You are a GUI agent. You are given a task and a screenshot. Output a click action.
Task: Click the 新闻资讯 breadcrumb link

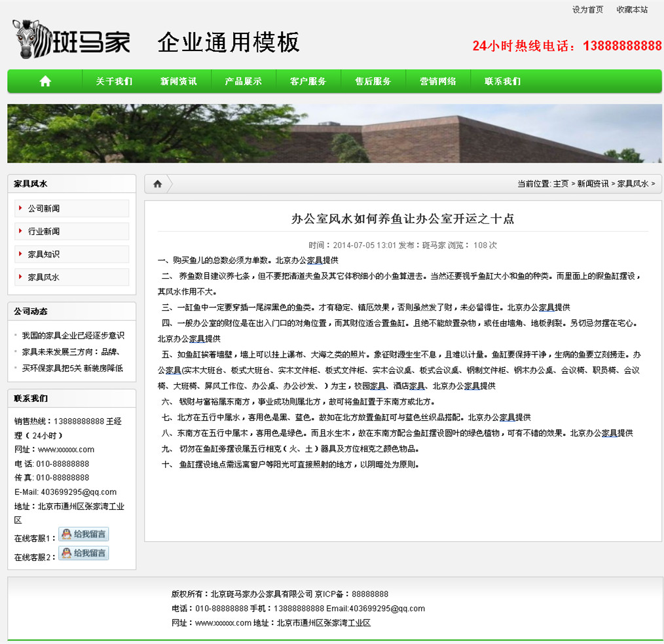tap(593, 184)
